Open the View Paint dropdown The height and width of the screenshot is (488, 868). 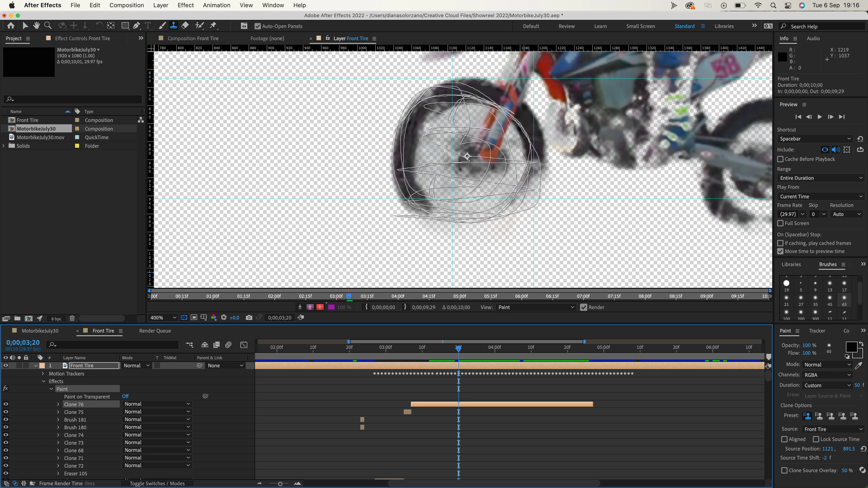coord(535,307)
